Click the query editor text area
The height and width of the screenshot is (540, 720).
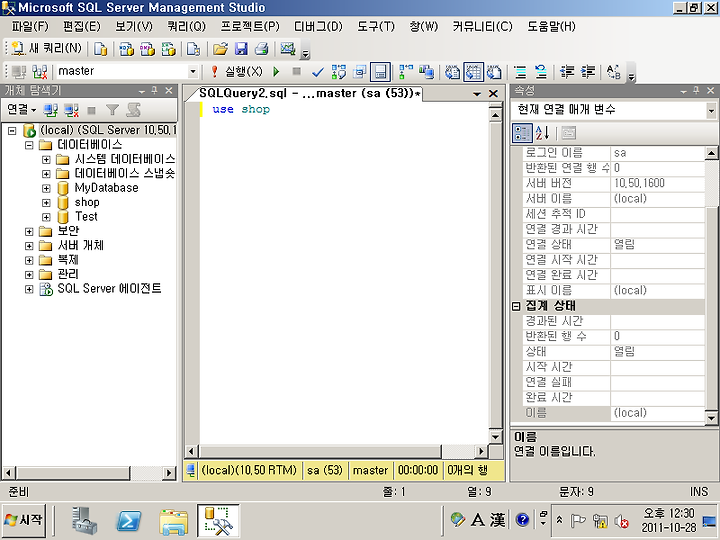pos(345,273)
